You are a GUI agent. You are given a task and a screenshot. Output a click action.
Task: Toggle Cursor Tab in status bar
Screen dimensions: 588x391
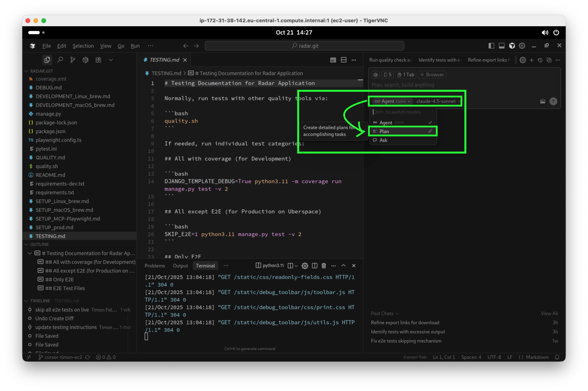click(415, 357)
